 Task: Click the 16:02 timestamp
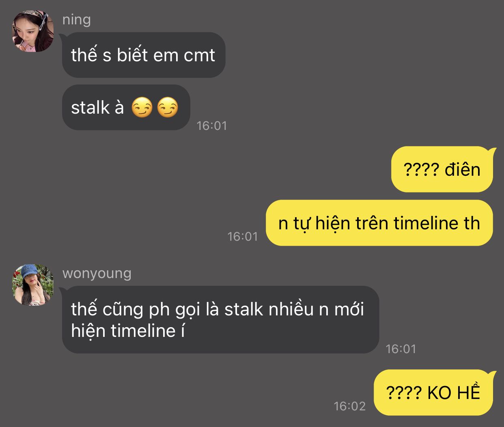tap(350, 406)
